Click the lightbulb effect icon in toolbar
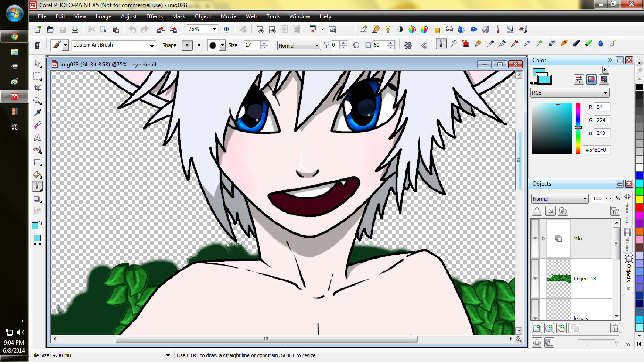 [x=388, y=29]
